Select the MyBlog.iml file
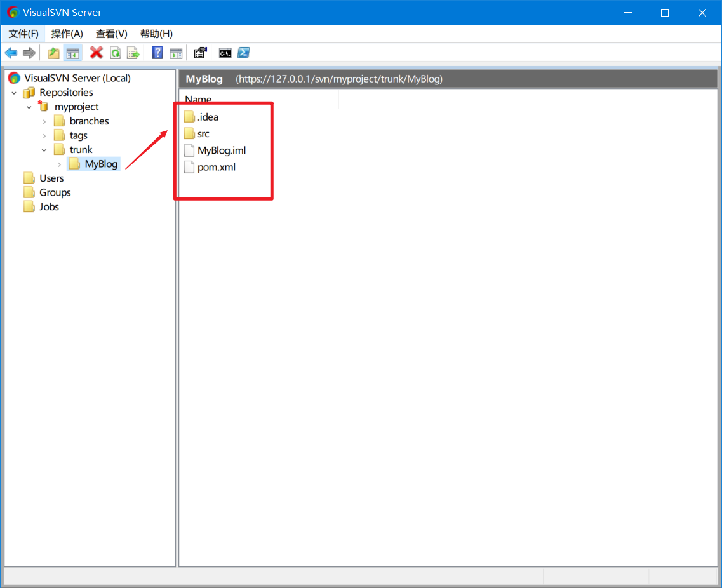 tap(222, 150)
